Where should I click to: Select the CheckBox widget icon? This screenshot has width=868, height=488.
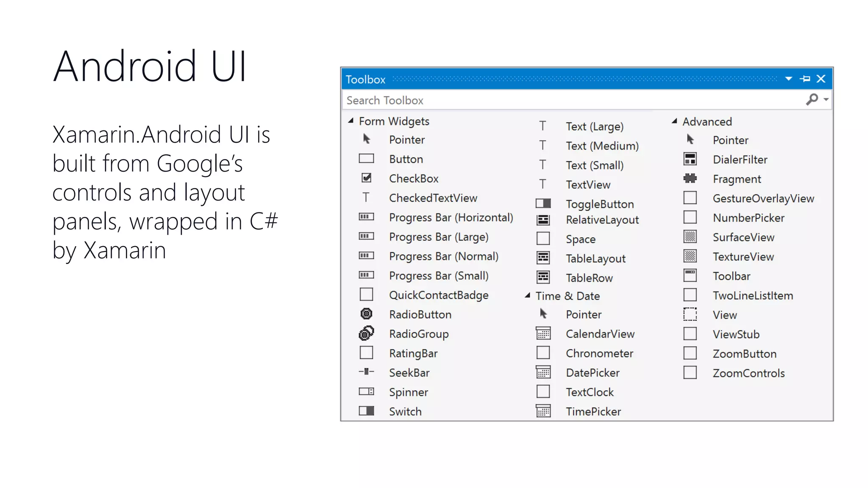tap(367, 178)
